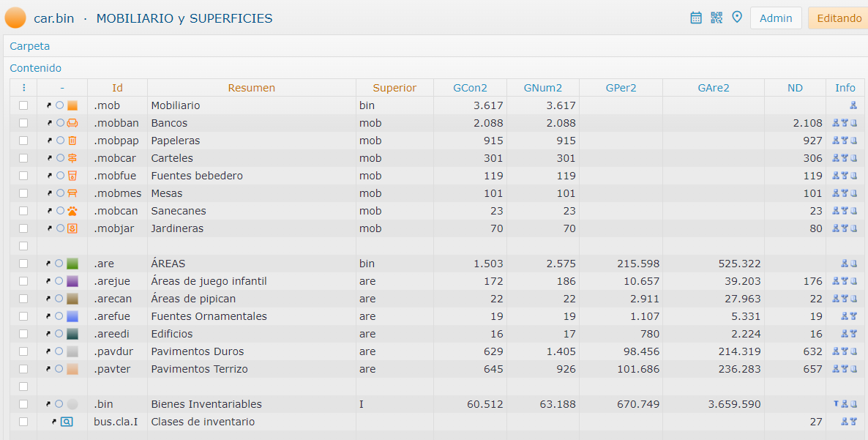Click the table icon for Mesas
The width and height of the screenshot is (868, 440).
(x=72, y=193)
